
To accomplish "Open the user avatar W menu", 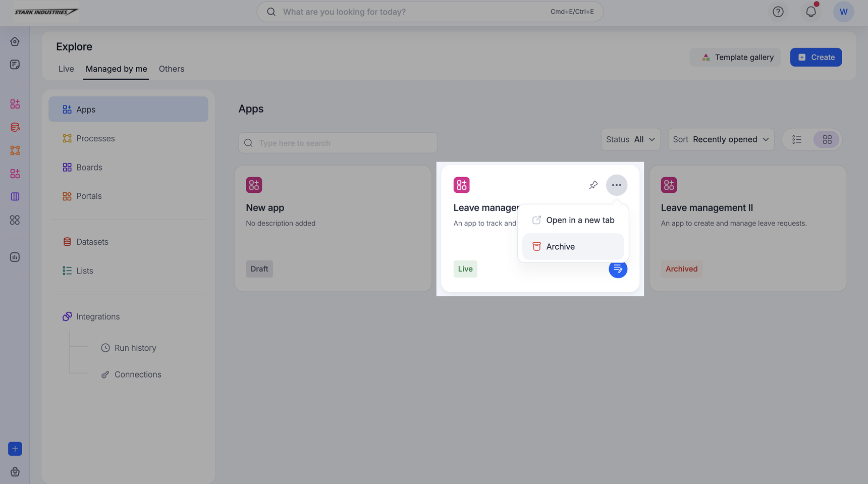I will click(x=843, y=12).
